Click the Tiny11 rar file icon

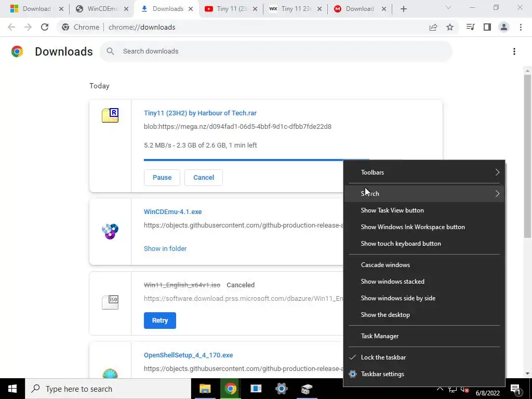coord(110,115)
